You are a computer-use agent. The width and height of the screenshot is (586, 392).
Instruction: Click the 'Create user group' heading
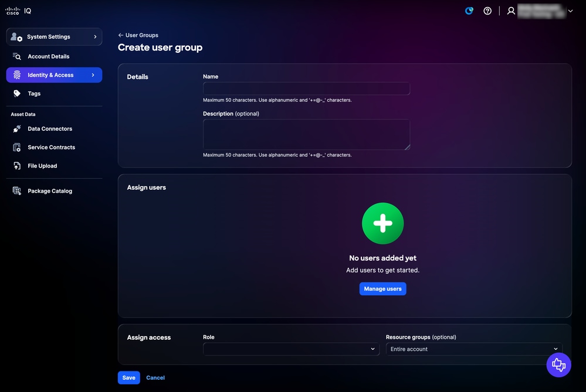click(x=160, y=47)
